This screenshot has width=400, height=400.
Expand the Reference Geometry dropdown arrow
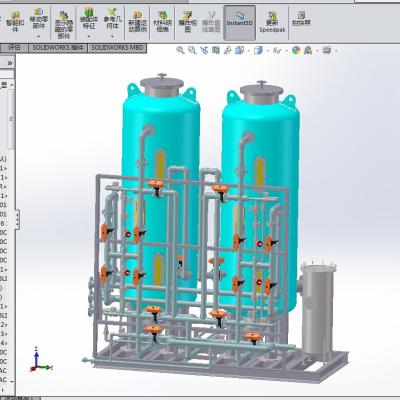click(113, 36)
